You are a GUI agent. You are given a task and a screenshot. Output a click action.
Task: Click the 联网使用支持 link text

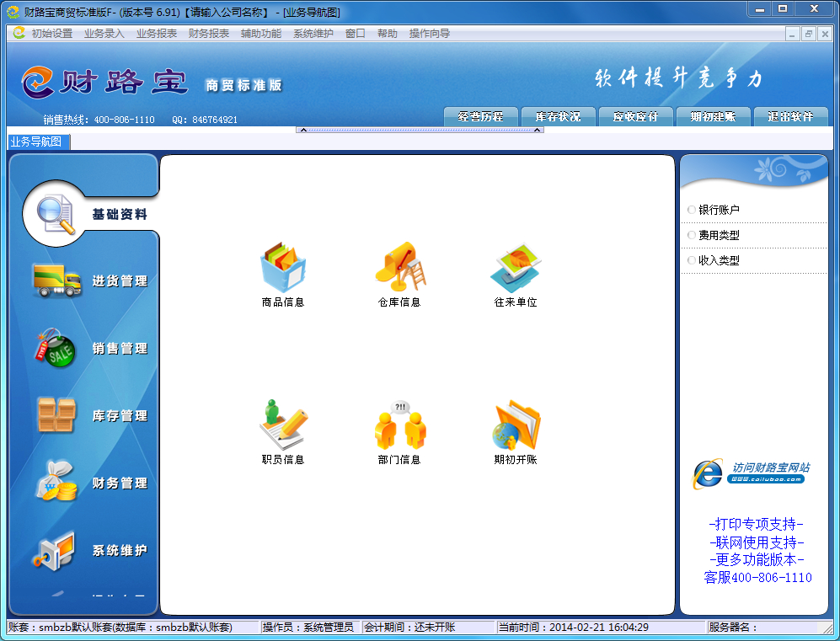click(x=757, y=542)
